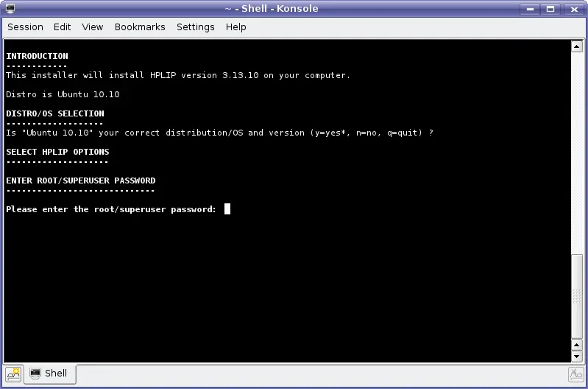Click the "DISTRO/OS SELECTION" heading
588x389 pixels.
point(55,113)
